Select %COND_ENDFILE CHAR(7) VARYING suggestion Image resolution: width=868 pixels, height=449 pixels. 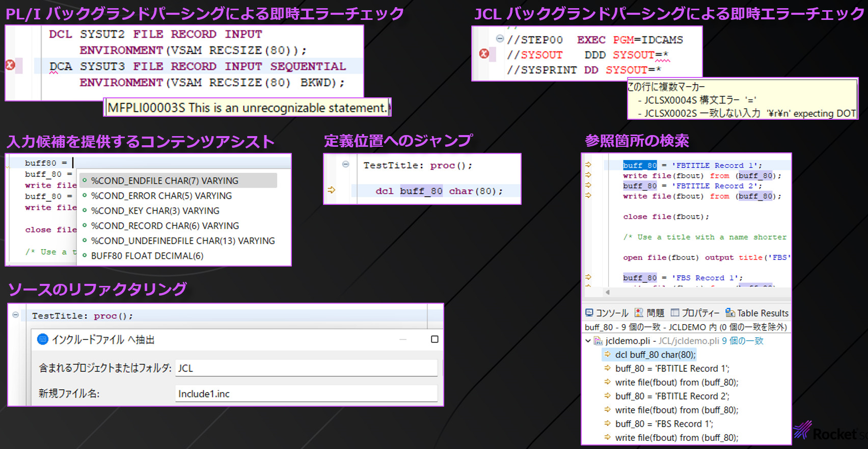point(165,181)
